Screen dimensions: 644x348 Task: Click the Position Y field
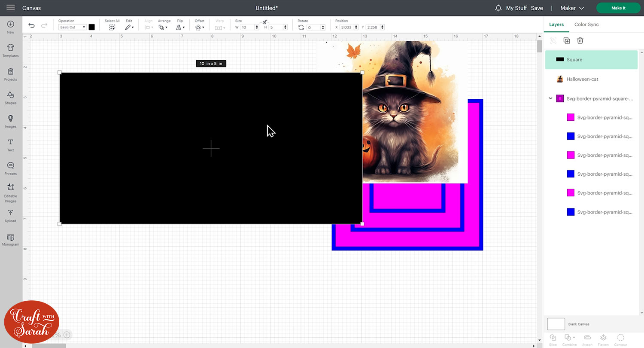point(373,27)
